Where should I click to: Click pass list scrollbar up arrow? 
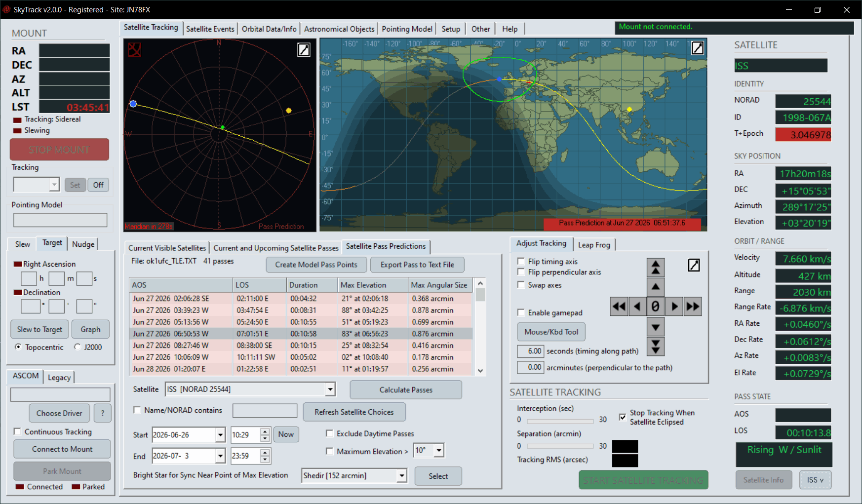tap(480, 283)
